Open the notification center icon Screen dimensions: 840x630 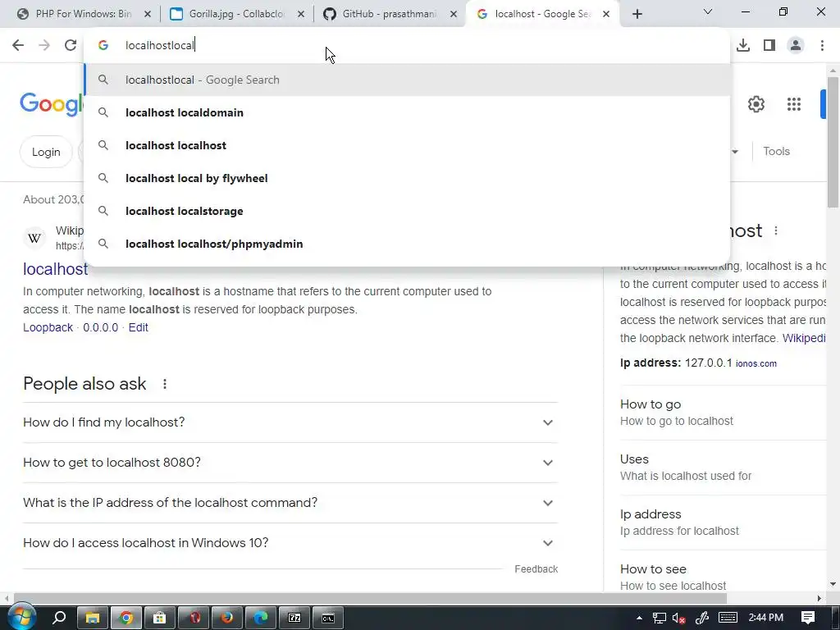[808, 618]
